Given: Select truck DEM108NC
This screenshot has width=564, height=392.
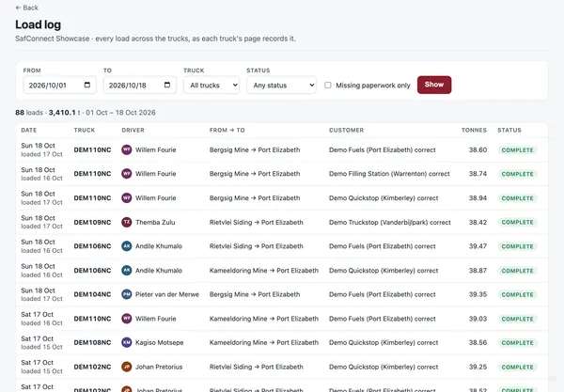Looking at the screenshot, I should pyautogui.click(x=92, y=343).
